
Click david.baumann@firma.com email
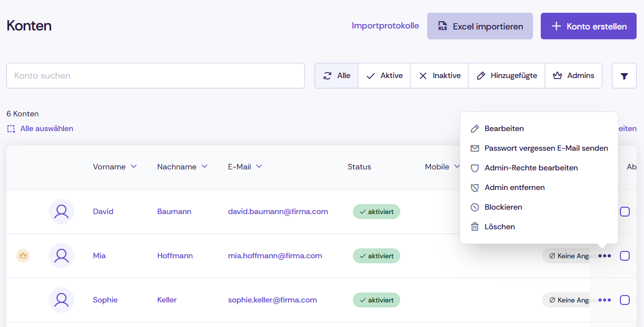pyautogui.click(x=278, y=212)
